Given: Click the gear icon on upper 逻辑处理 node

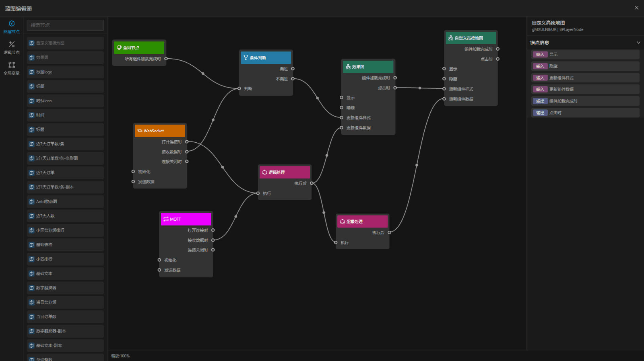Looking at the screenshot, I should click(x=264, y=172).
